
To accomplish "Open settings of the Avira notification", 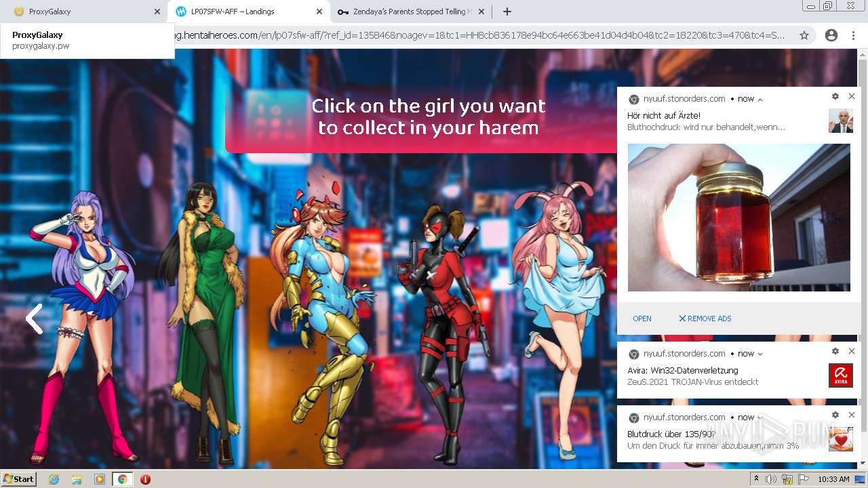I will 835,351.
